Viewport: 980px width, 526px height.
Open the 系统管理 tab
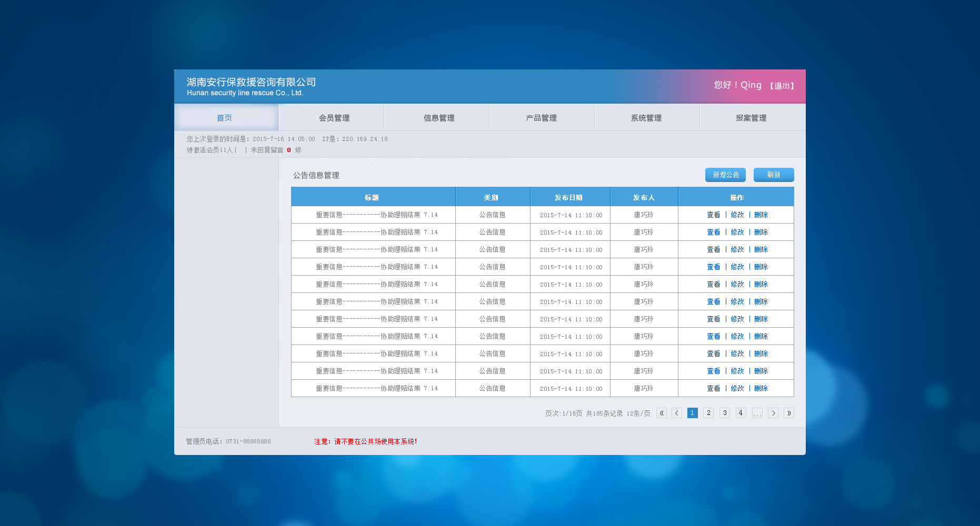[x=647, y=117]
